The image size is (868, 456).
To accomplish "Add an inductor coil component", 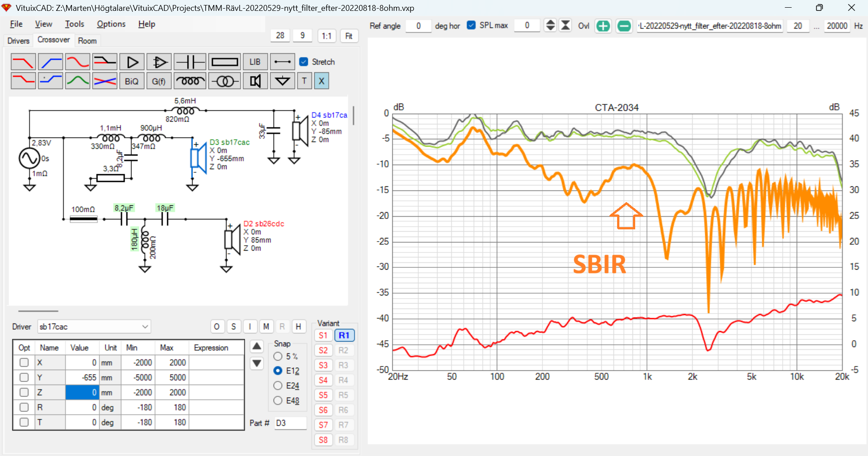I will (190, 81).
